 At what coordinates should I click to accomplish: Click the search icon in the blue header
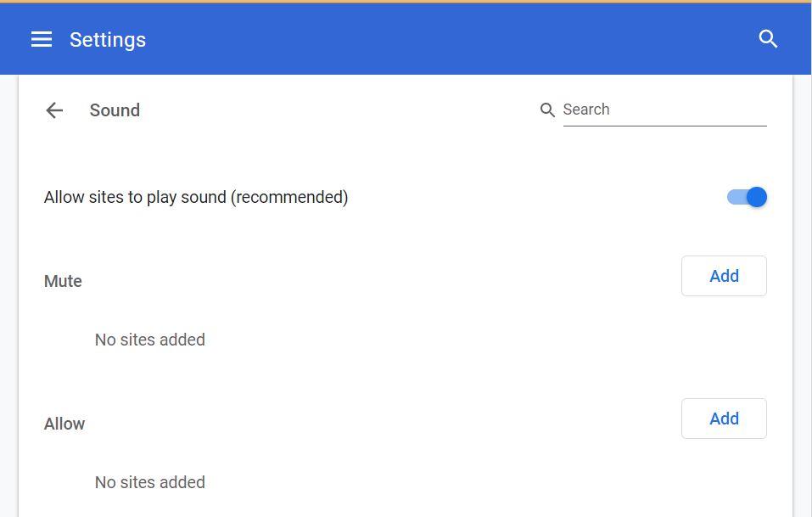click(x=768, y=39)
